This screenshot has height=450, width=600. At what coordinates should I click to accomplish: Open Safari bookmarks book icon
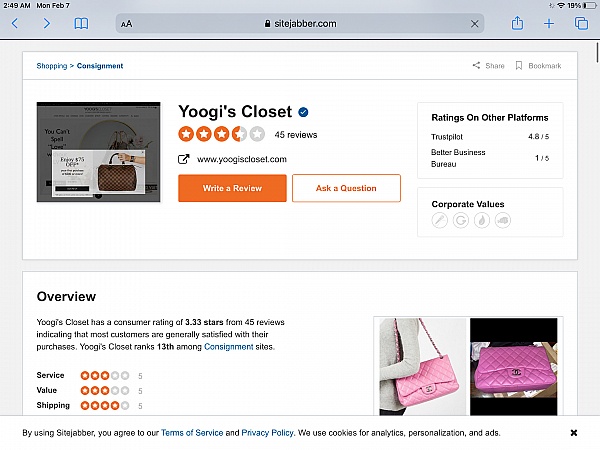pyautogui.click(x=81, y=23)
